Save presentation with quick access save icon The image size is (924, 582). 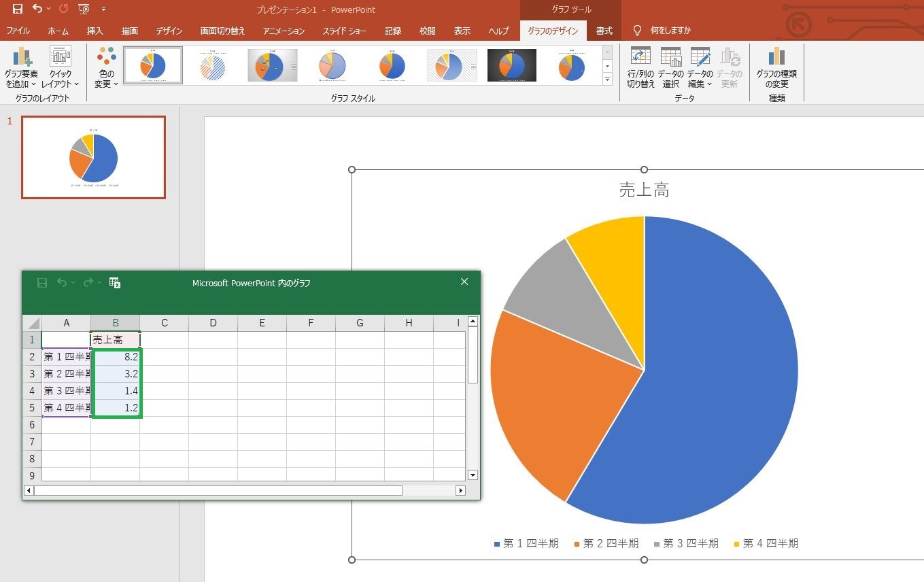pyautogui.click(x=18, y=10)
